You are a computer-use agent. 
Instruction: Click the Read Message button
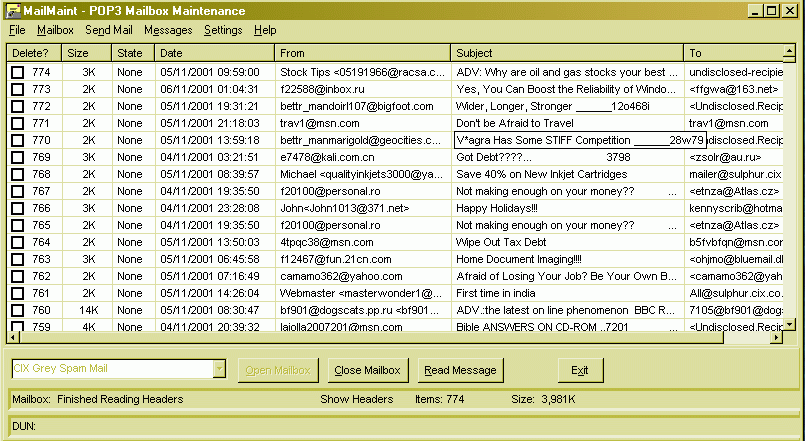460,370
